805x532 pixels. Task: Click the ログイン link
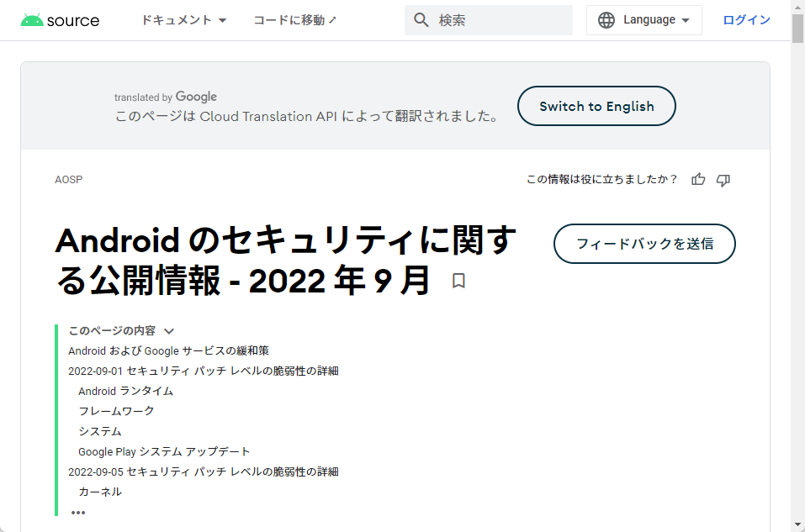tap(745, 19)
